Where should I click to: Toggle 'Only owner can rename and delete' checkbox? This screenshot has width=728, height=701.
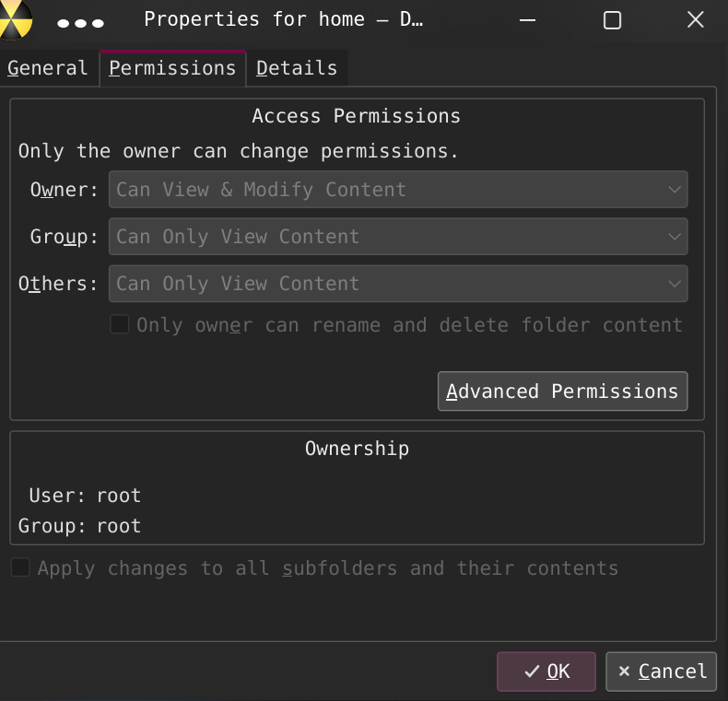119,324
